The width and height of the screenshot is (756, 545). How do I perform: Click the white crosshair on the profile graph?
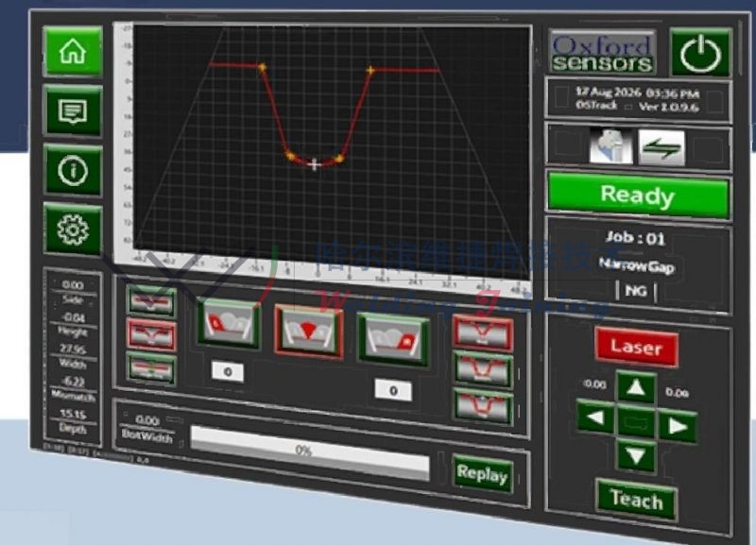[x=315, y=164]
